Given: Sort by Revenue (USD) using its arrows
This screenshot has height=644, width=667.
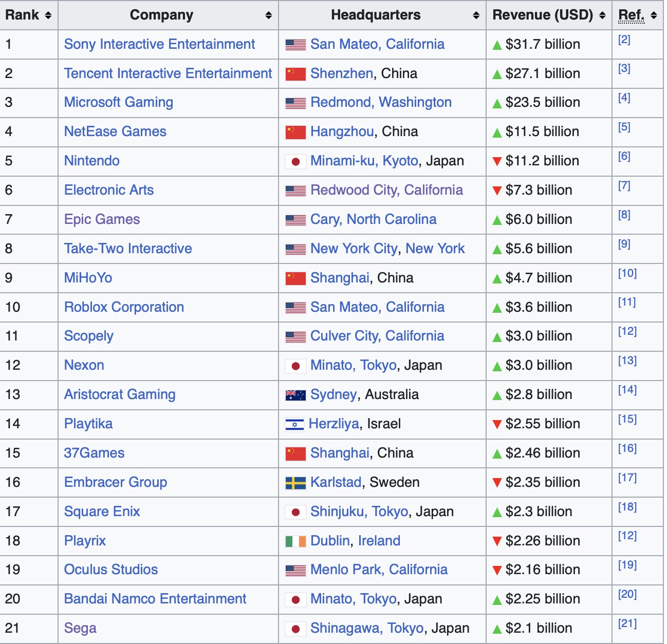Looking at the screenshot, I should [602, 15].
